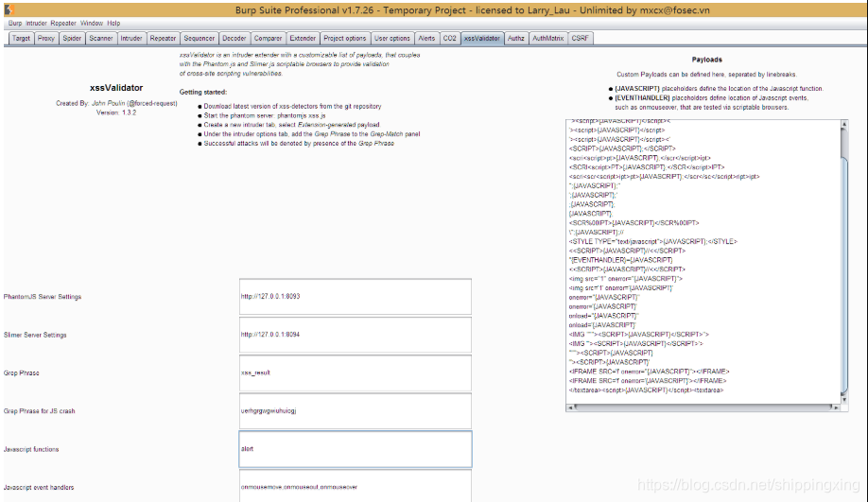The image size is (868, 502).
Task: Click the Version 1.3.2 text
Action: click(x=116, y=113)
